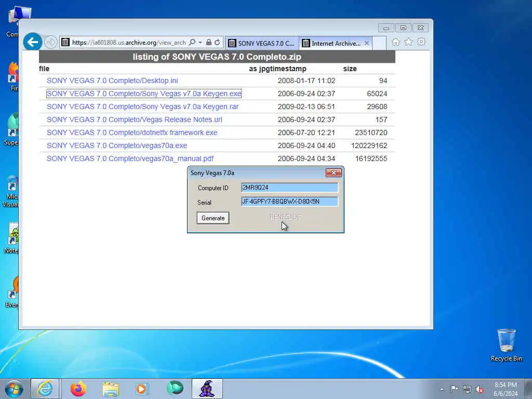The image size is (532, 399).
Task: Launch Firefox from the taskbar
Action: [78, 389]
